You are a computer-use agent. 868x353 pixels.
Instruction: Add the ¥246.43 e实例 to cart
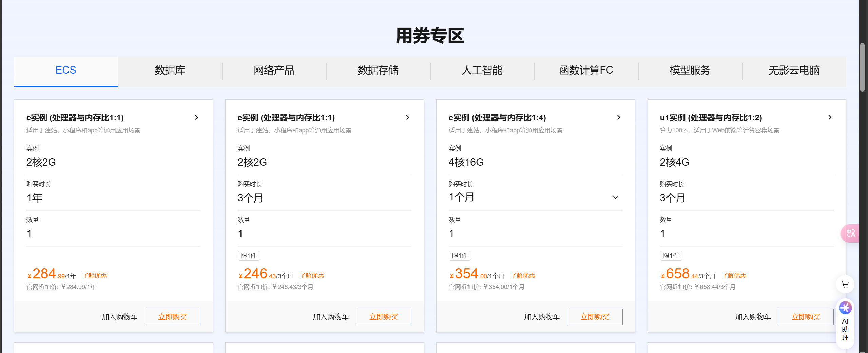click(330, 317)
